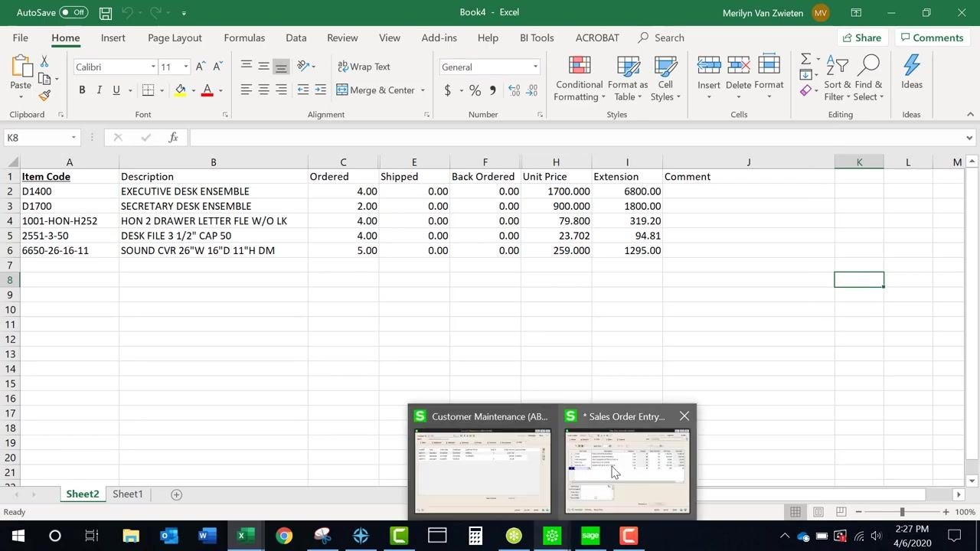This screenshot has width=980, height=551.
Task: Click the AutoSum sigma icon
Action: pyautogui.click(x=805, y=60)
